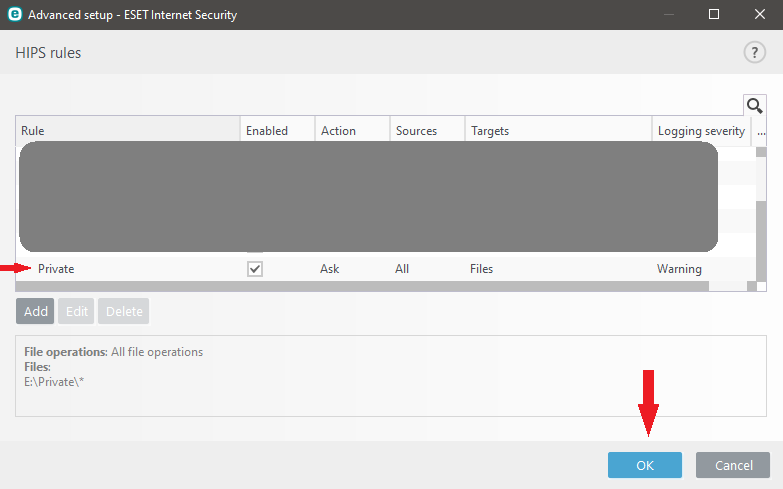Sort by the Enabled column header
This screenshot has height=489, width=783.
[277, 131]
